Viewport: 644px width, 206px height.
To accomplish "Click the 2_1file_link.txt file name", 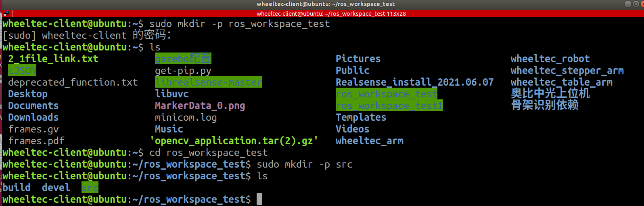I will pyautogui.click(x=53, y=59).
